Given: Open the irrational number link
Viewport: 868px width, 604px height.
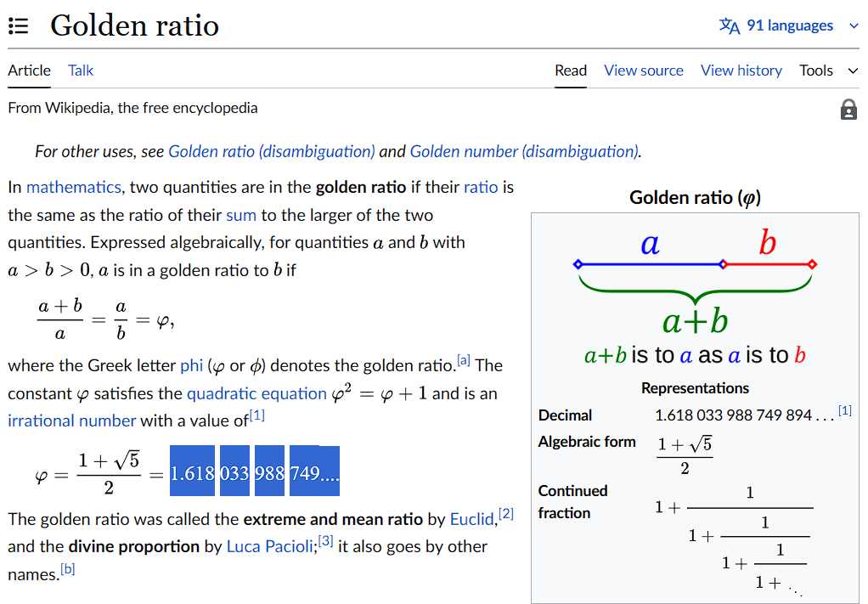Looking at the screenshot, I should 71,421.
